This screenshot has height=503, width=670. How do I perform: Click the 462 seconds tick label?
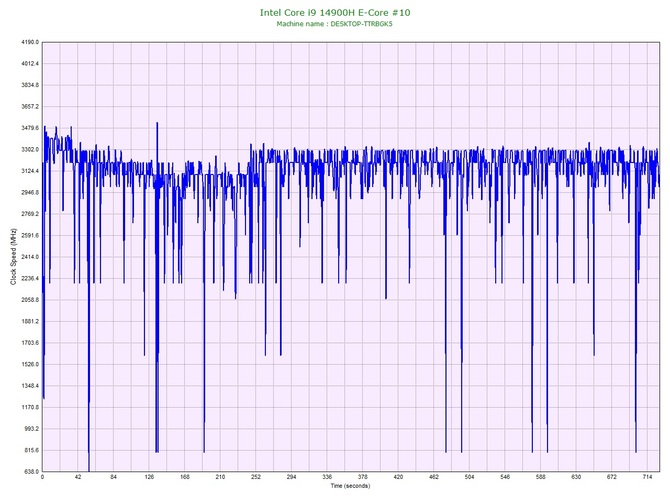click(x=434, y=477)
